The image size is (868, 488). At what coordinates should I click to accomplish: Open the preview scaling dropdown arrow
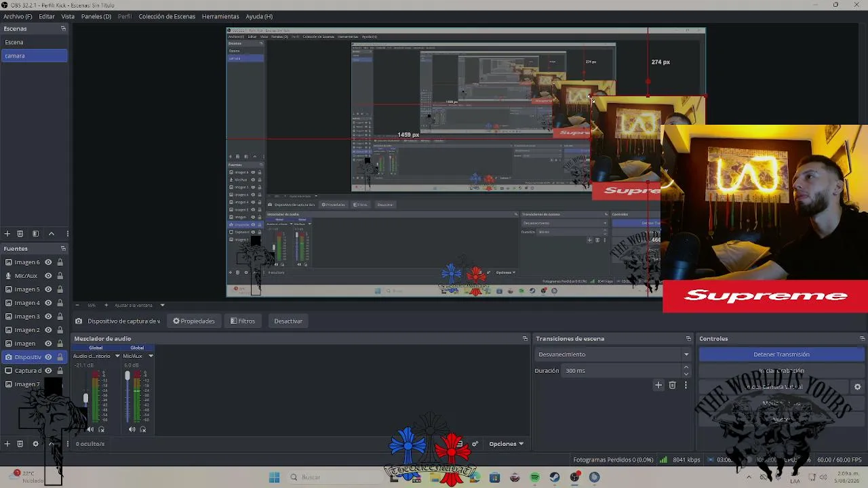tap(162, 305)
